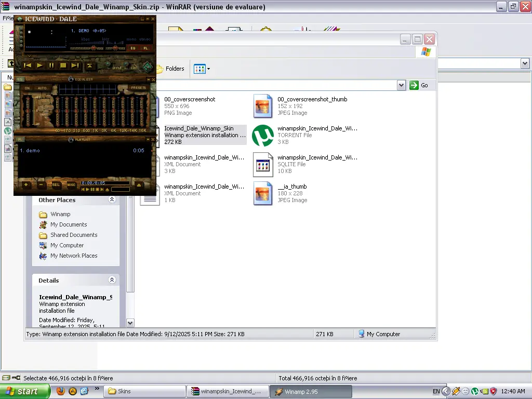Stop playback in Winamp

(63, 65)
